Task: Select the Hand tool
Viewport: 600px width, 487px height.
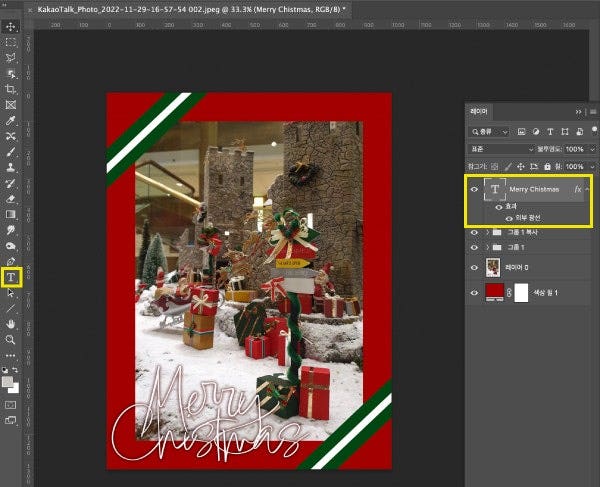Action: click(11, 324)
